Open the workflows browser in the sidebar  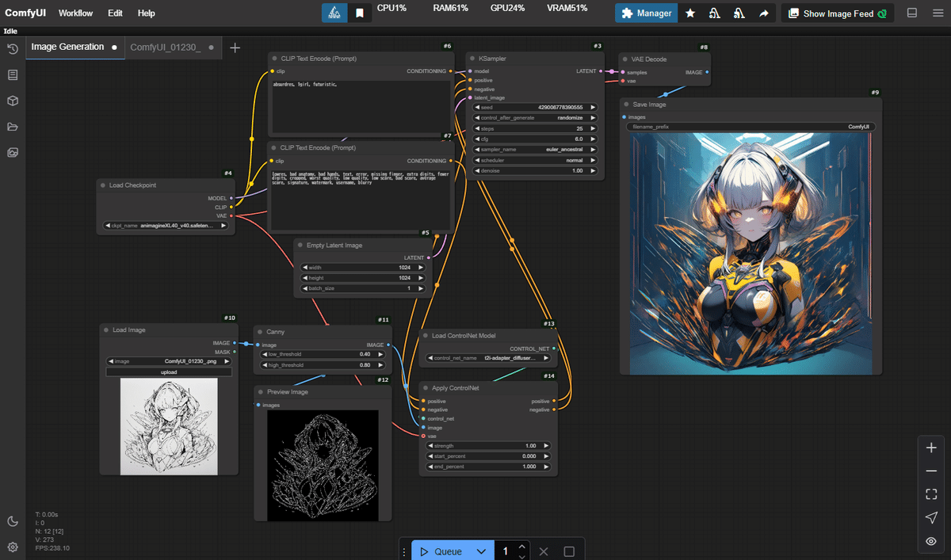[x=13, y=127]
